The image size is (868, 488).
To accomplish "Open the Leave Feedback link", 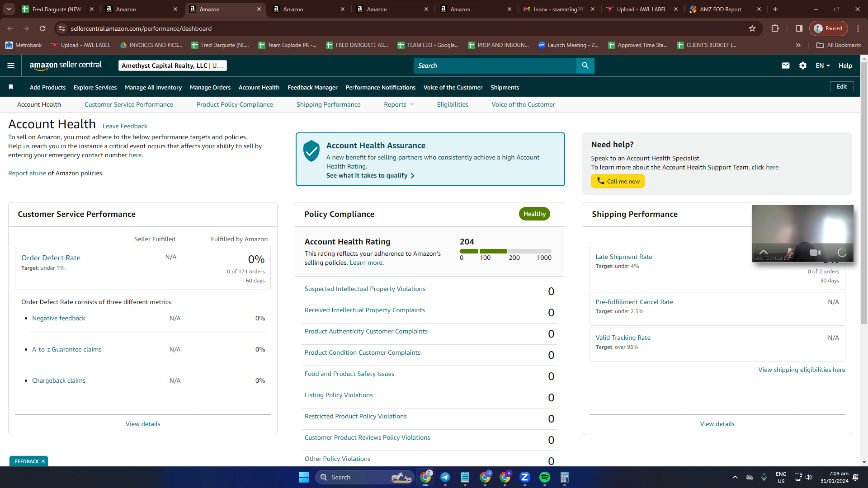I will click(x=125, y=126).
